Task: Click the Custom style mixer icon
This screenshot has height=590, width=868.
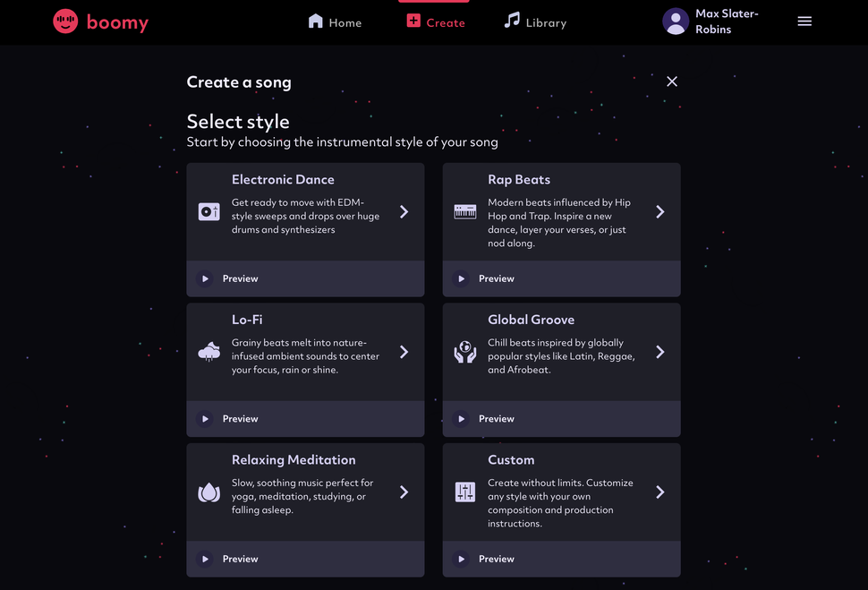Action: (x=464, y=492)
